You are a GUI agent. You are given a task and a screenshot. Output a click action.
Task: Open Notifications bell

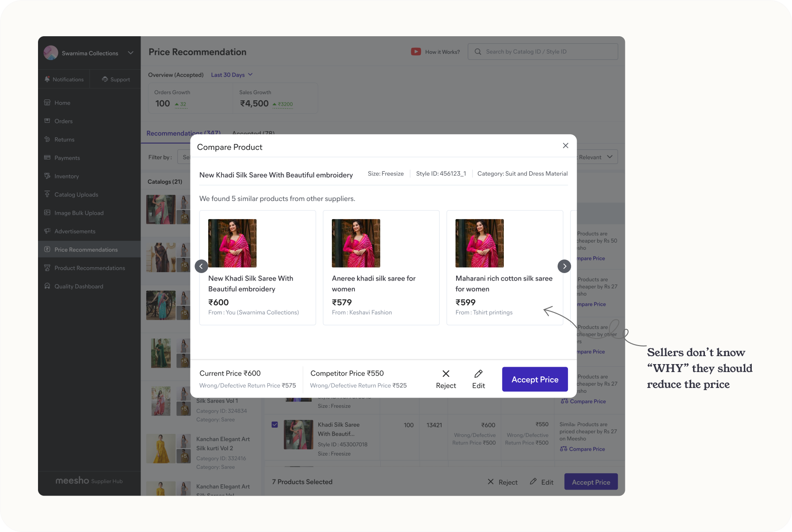tap(64, 80)
